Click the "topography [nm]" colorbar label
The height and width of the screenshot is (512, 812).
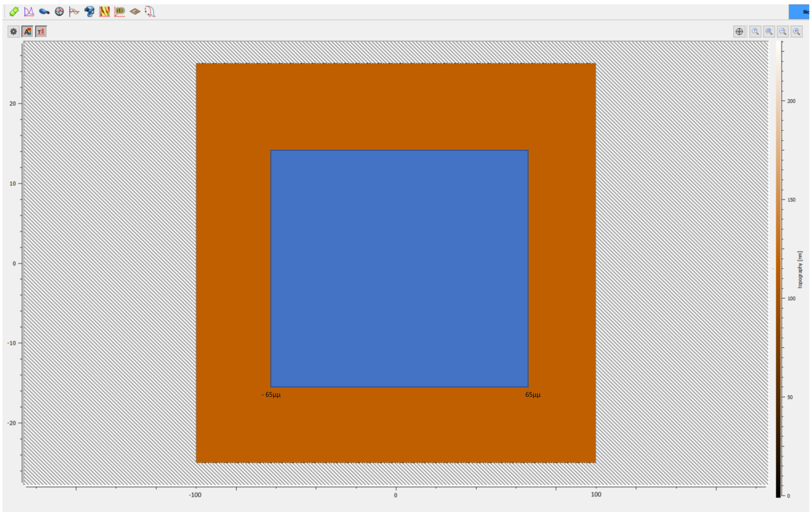pos(800,270)
